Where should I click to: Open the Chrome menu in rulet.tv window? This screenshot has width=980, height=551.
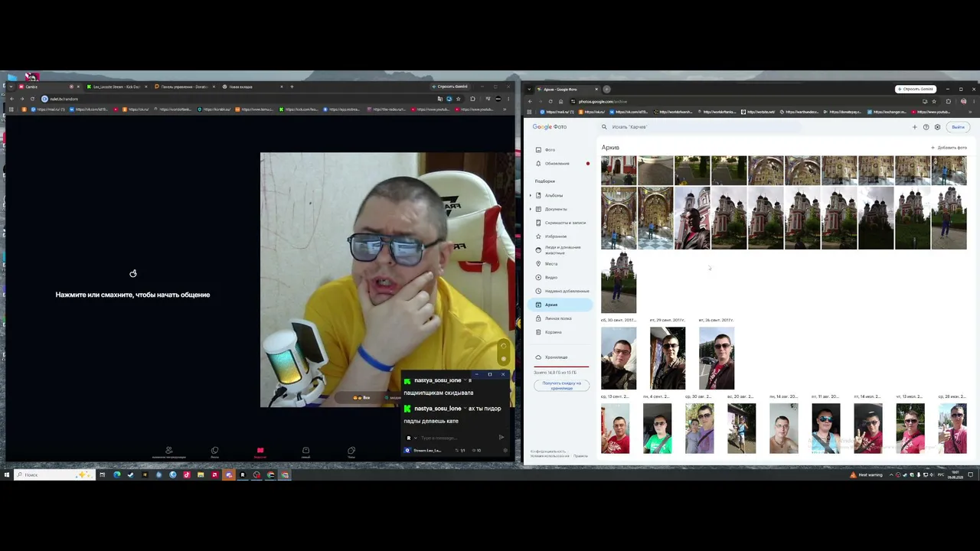(x=508, y=99)
